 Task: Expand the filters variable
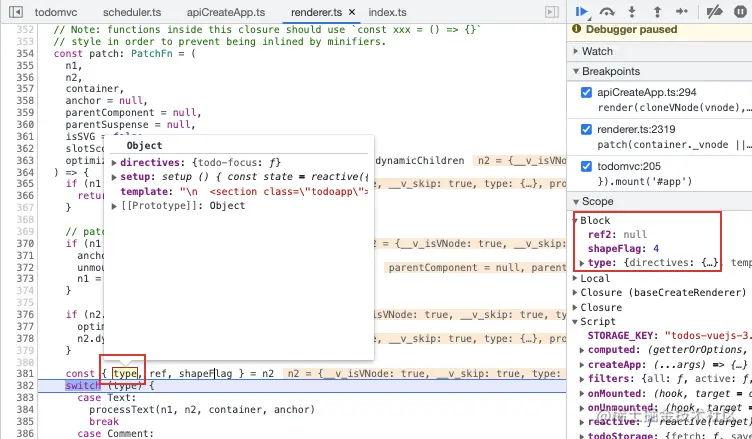click(582, 379)
